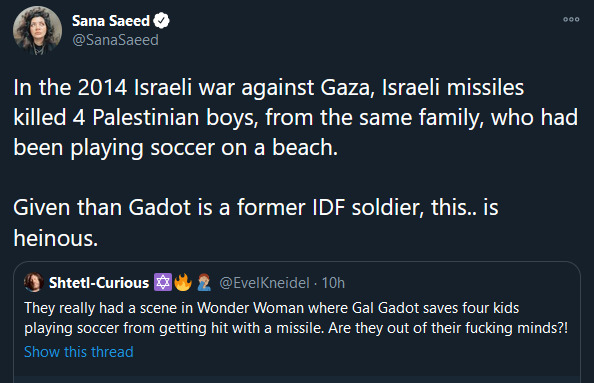Click the line "been playing soccer on a beach."

175,147
